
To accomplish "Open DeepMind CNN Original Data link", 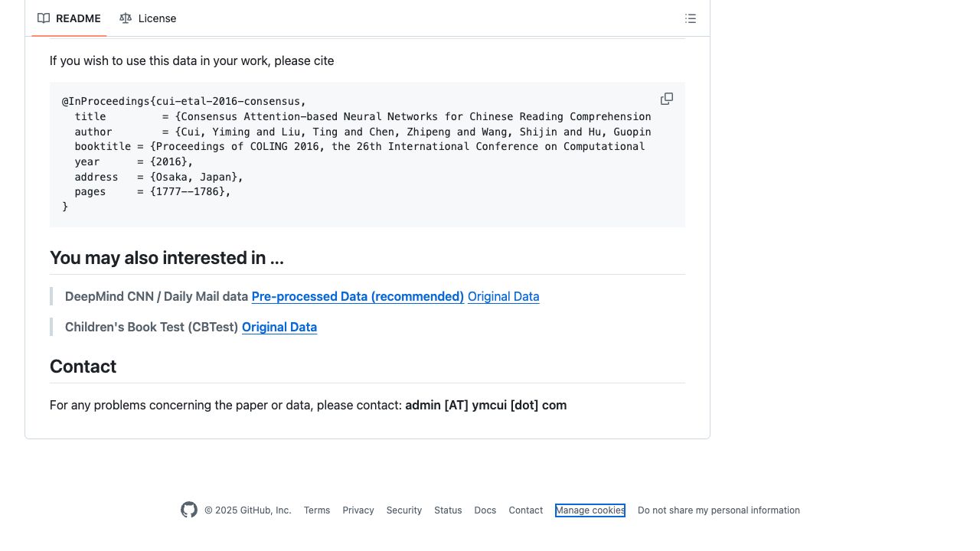I will (503, 296).
